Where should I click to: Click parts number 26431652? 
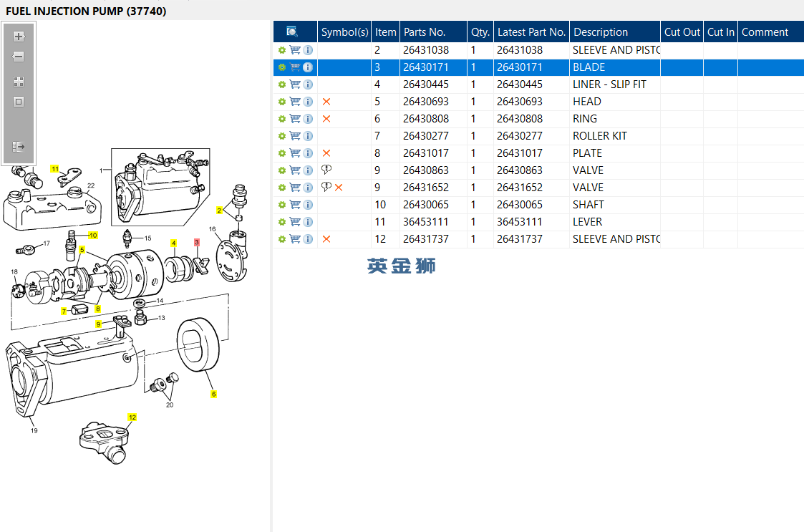[x=425, y=188]
